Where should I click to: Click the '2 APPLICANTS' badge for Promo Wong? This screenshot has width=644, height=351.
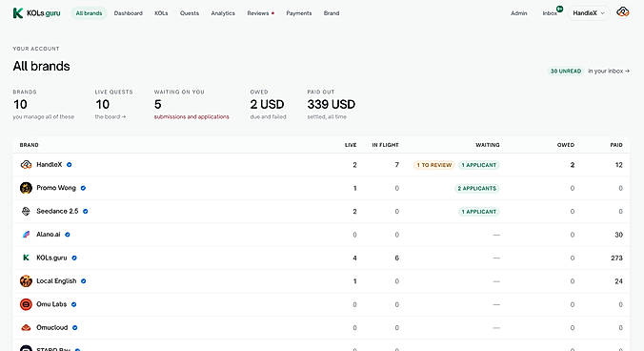point(477,188)
